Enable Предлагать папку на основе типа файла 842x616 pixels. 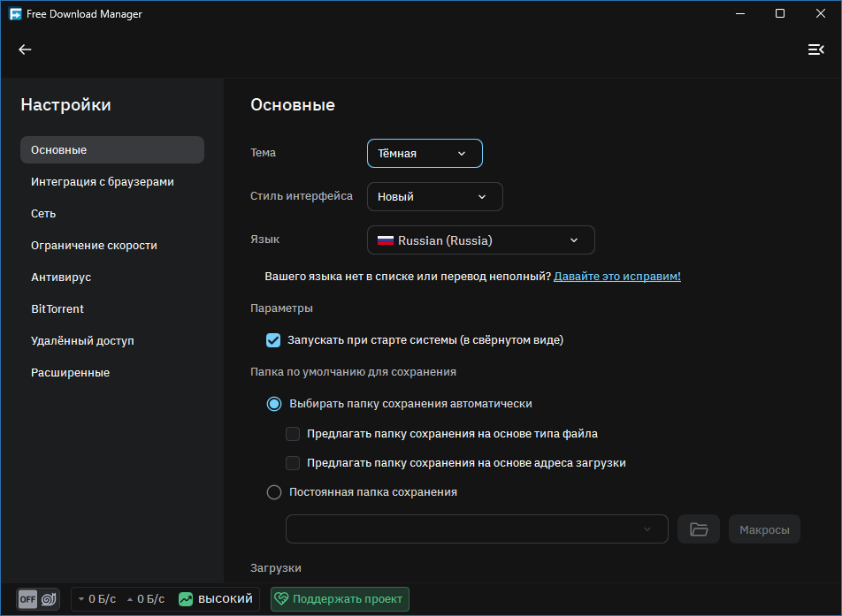tap(293, 434)
